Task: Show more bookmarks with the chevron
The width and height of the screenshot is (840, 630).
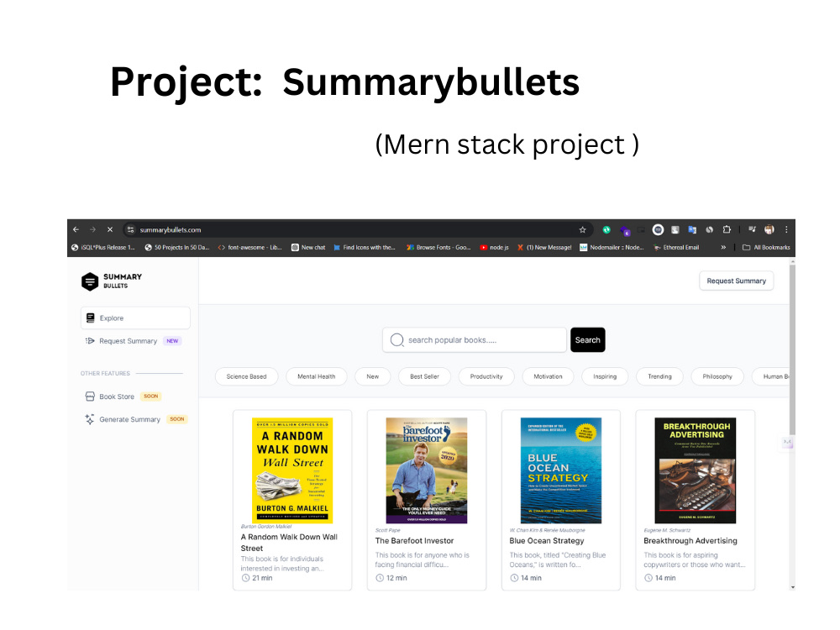Action: (723, 247)
